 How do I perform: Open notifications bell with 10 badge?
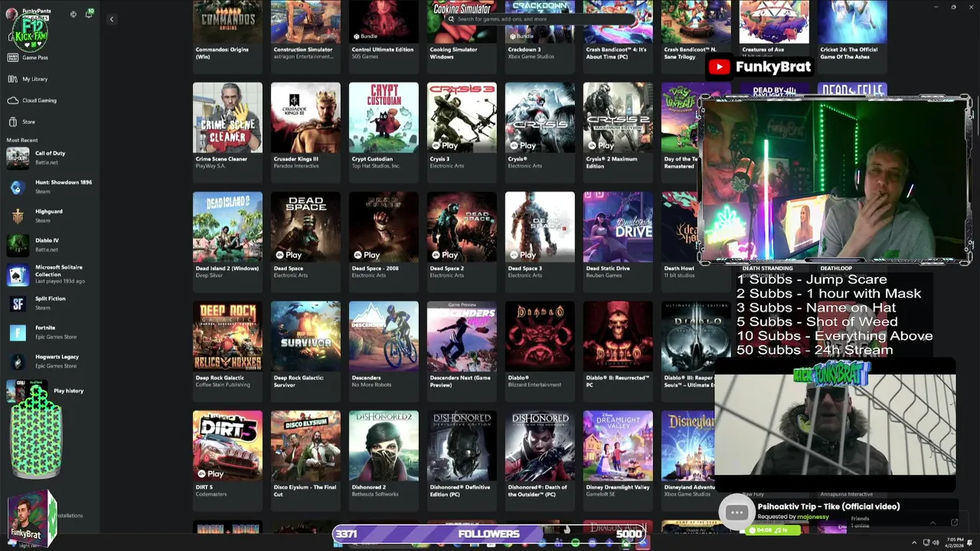coord(89,13)
